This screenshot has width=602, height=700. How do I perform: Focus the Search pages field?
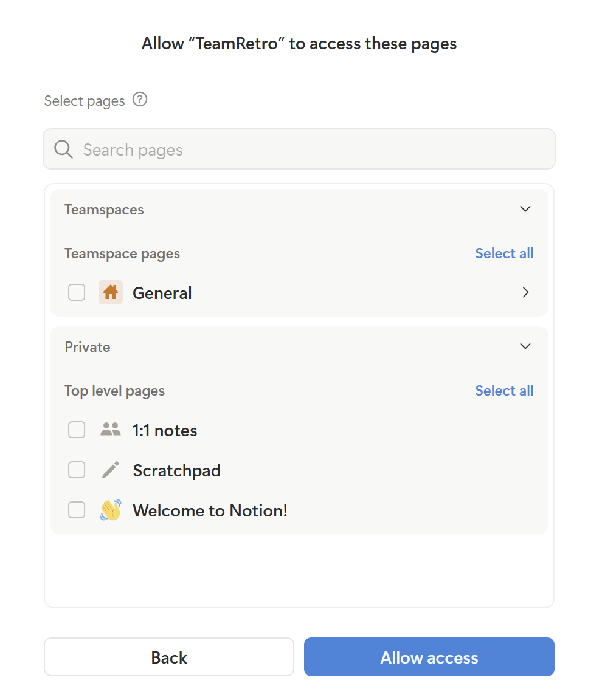[316, 149]
